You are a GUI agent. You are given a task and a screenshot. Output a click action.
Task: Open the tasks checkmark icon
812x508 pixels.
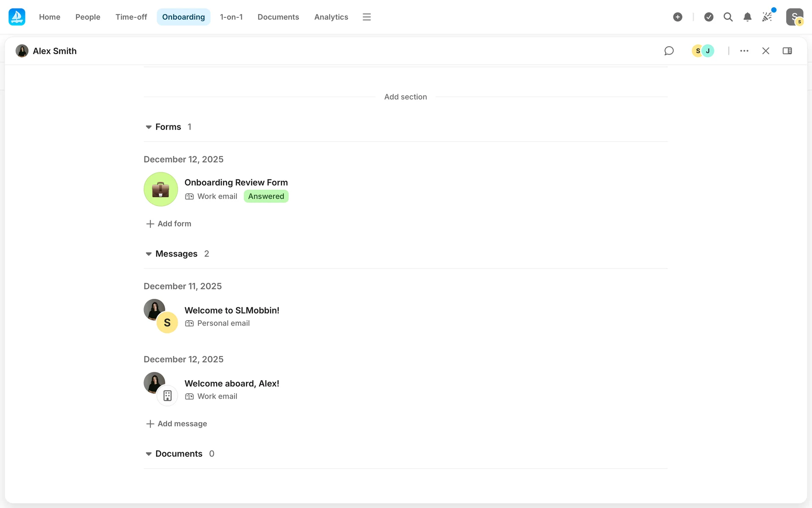(x=709, y=17)
